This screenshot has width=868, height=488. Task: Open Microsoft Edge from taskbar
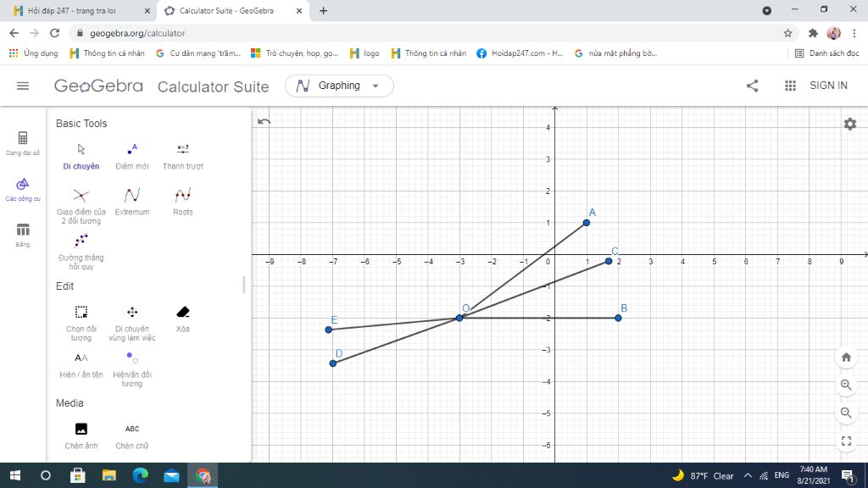coord(140,475)
